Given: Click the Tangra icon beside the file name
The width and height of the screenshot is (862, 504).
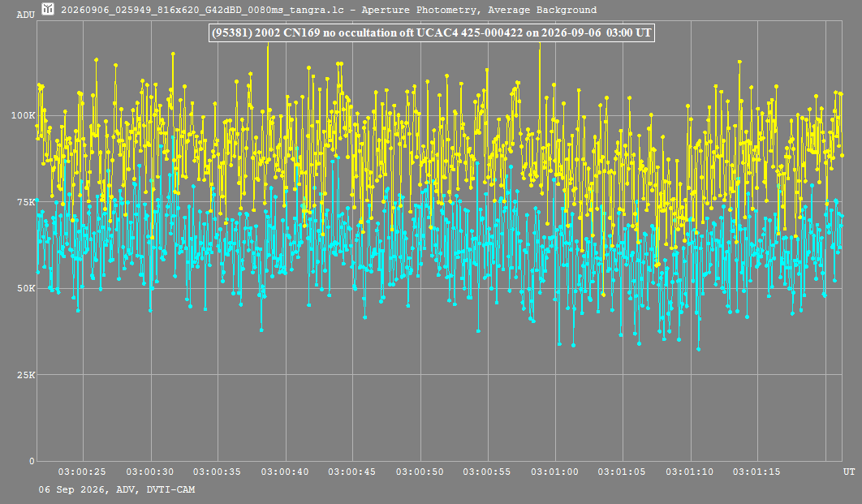Looking at the screenshot, I should [x=49, y=9].
